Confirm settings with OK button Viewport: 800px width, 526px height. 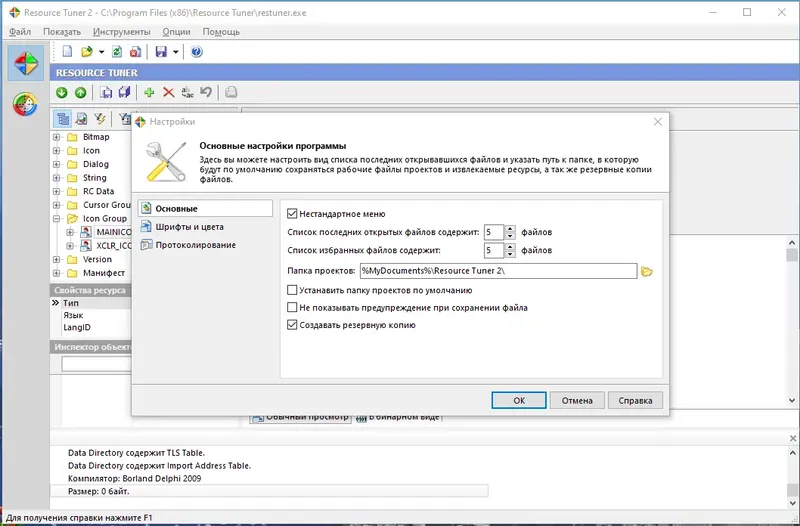[x=519, y=400]
